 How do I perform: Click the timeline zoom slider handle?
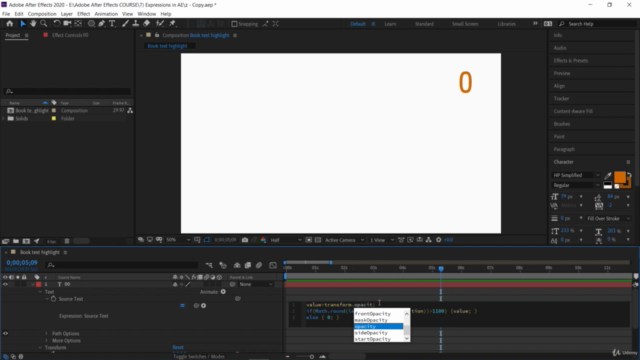(312, 357)
